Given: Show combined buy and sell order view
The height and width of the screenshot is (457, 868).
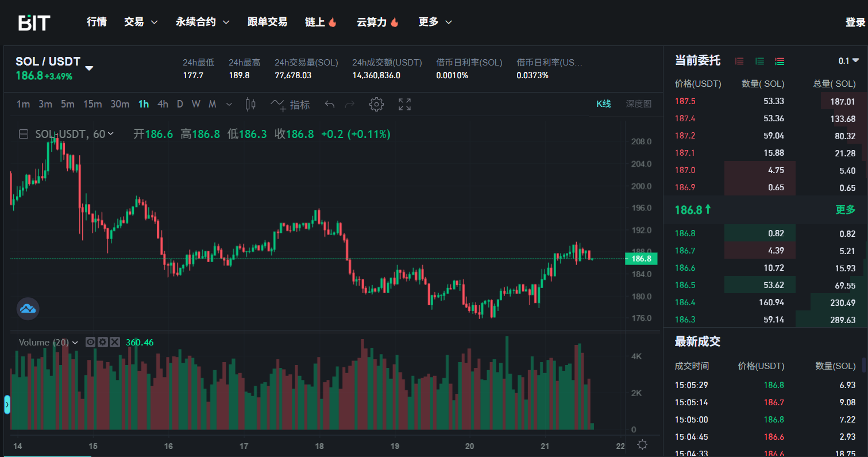Looking at the screenshot, I should pos(780,61).
